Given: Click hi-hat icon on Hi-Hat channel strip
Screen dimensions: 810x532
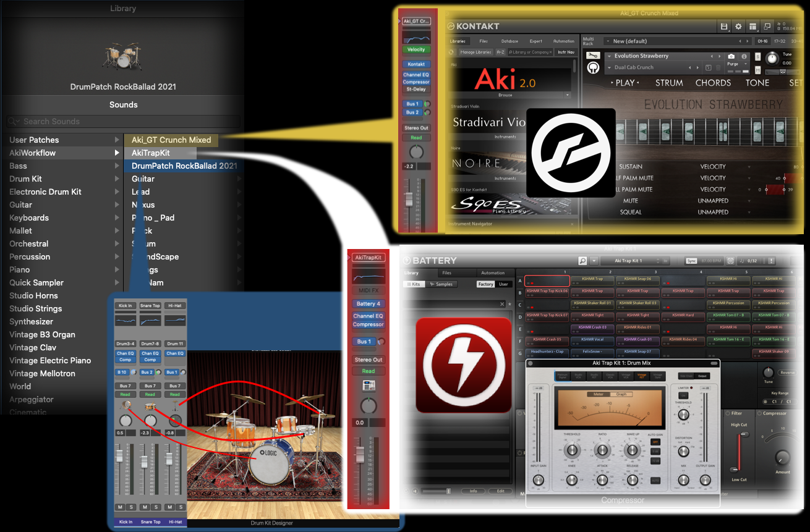Looking at the screenshot, I should [175, 405].
